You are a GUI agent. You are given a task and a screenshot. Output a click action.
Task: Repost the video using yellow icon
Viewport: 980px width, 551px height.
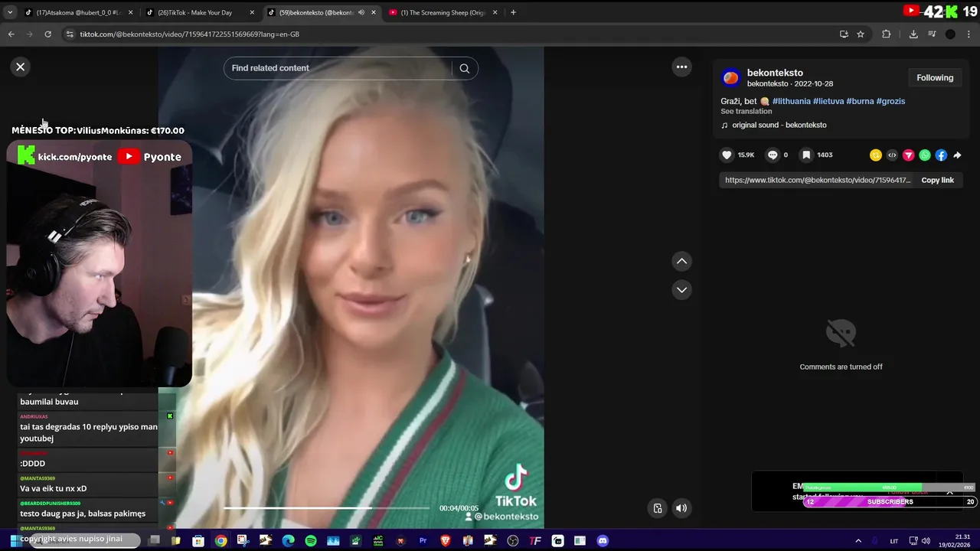876,155
